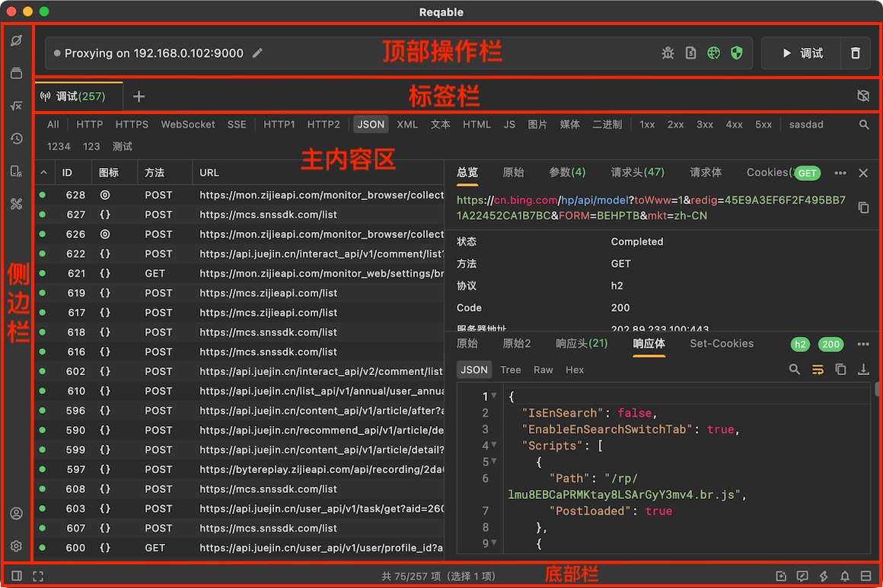This screenshot has height=588, width=883.
Task: Copy the request URL with the copy icon
Action: pyautogui.click(x=863, y=208)
